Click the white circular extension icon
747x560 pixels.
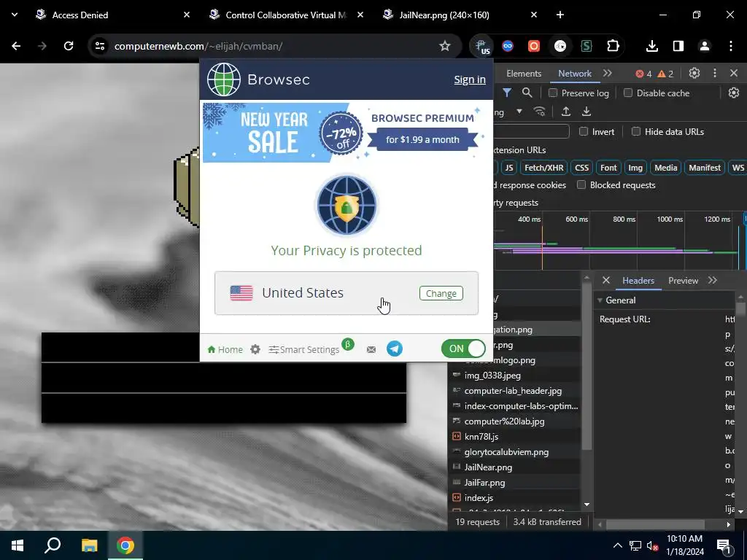coord(560,46)
